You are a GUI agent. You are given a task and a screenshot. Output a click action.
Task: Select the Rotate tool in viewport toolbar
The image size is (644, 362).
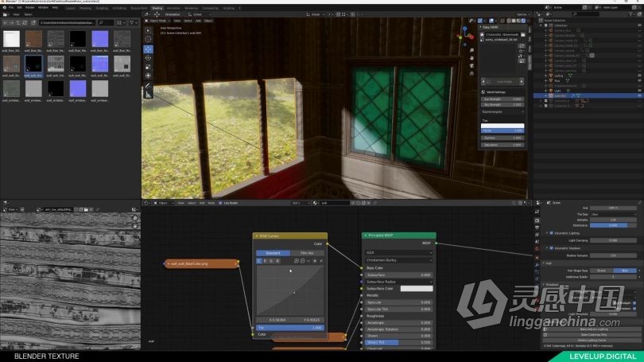[148, 58]
